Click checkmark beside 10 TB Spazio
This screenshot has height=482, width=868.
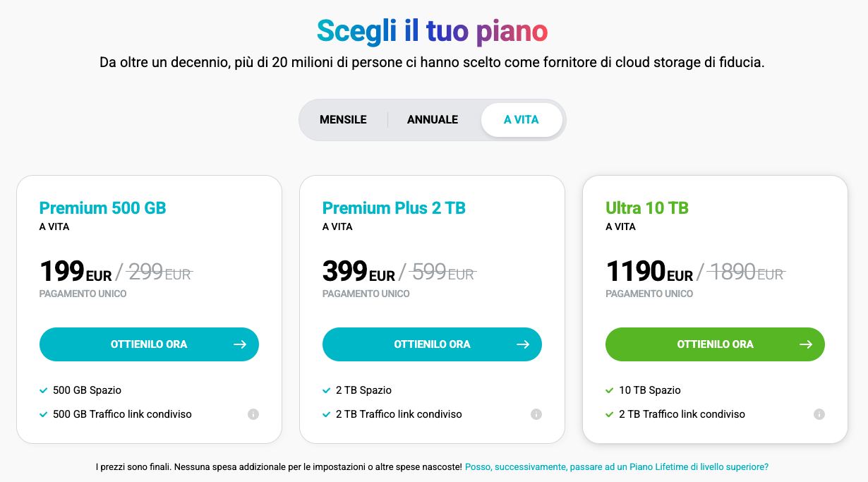point(610,390)
